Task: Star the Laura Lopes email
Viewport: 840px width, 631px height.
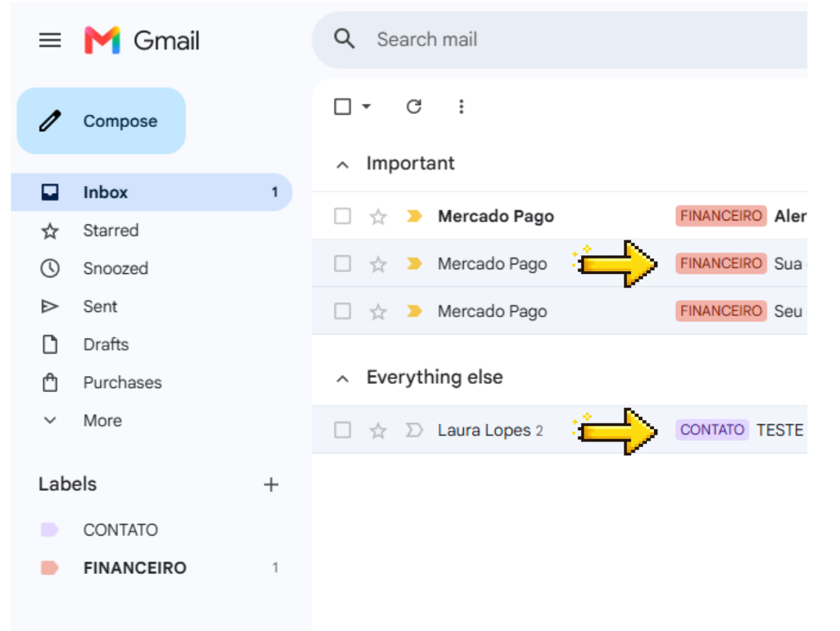Action: [x=378, y=431]
